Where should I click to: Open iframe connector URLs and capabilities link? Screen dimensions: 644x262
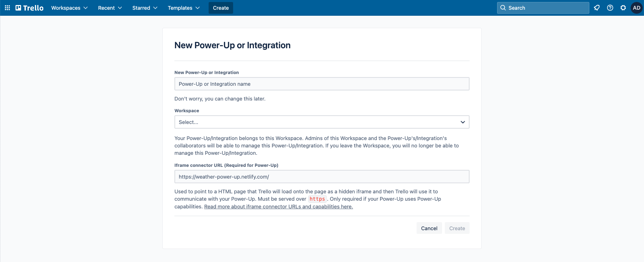[278, 207]
